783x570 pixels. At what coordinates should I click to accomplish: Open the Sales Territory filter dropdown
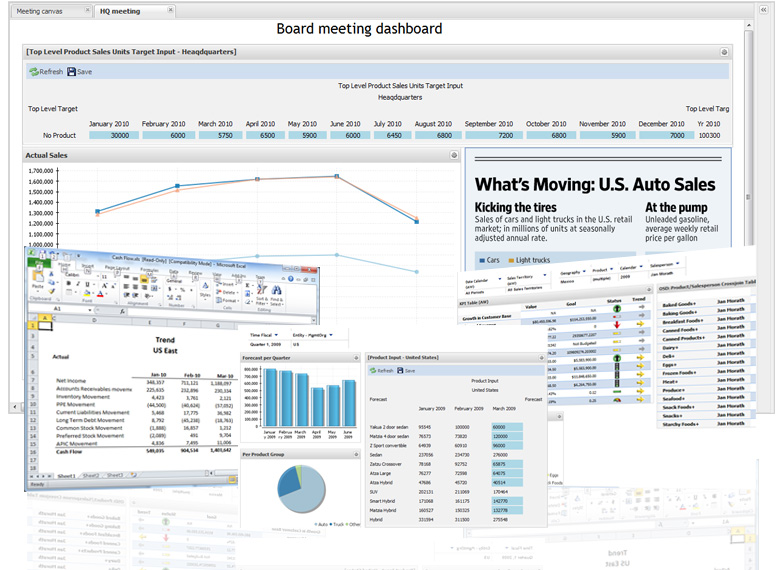pos(544,275)
